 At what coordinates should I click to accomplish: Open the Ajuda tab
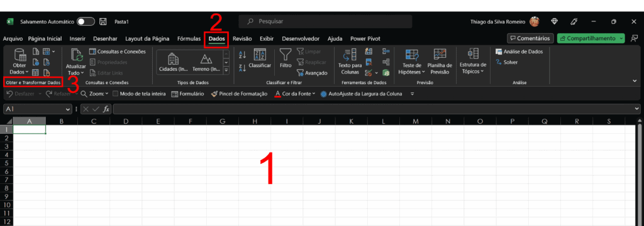coord(335,38)
